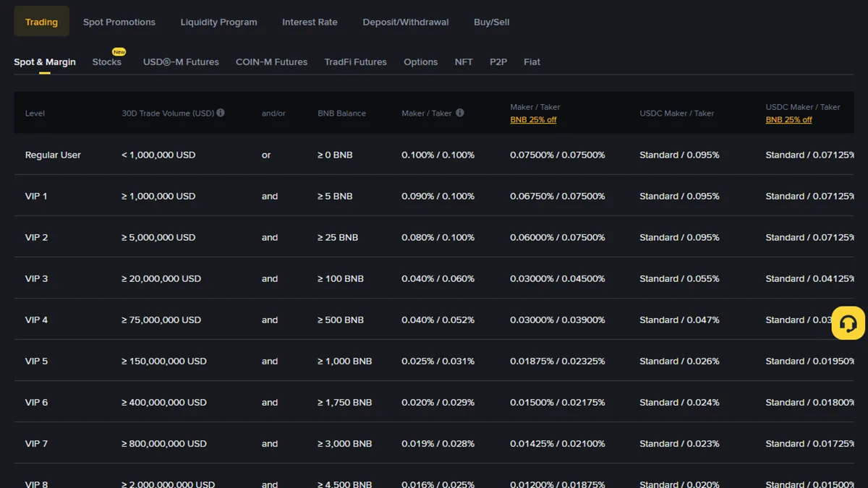Image resolution: width=868 pixels, height=488 pixels.
Task: Click the VIP 6 level label
Action: coord(36,402)
